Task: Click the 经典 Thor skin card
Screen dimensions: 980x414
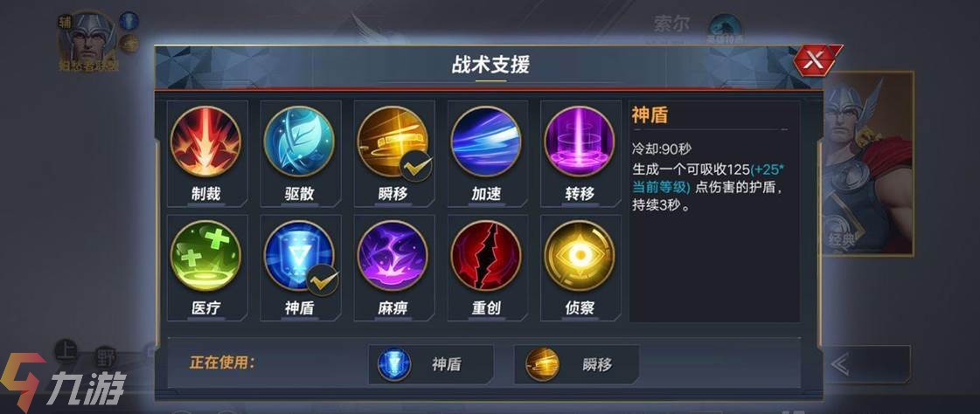Action: pos(867,162)
